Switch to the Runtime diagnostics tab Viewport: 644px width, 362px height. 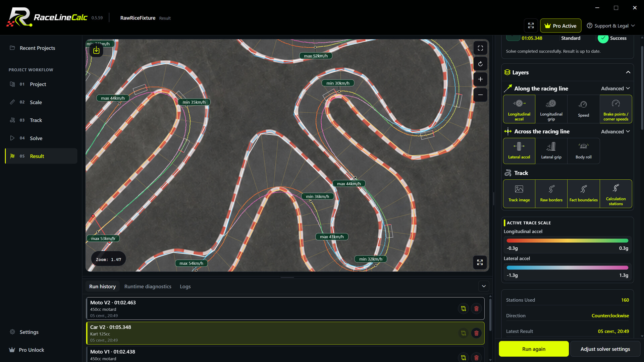pyautogui.click(x=148, y=287)
